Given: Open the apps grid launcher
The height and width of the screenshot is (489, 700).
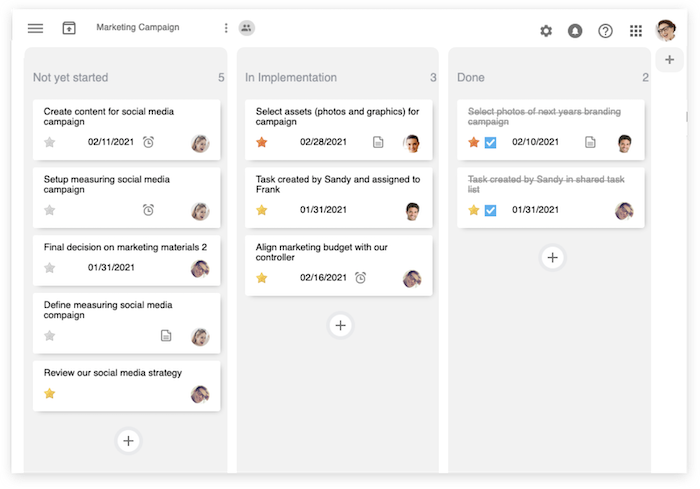Looking at the screenshot, I should pos(636,31).
